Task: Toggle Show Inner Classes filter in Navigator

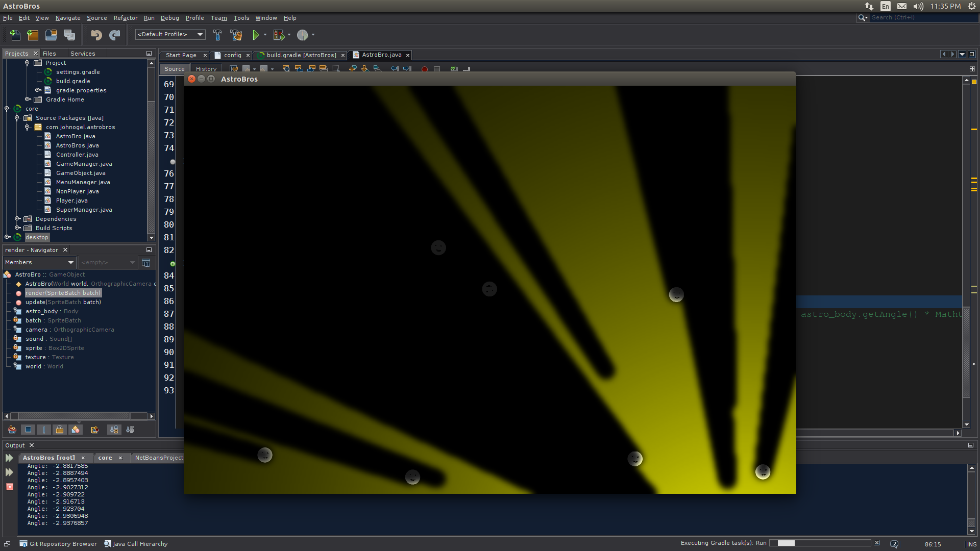Action: pyautogui.click(x=76, y=430)
